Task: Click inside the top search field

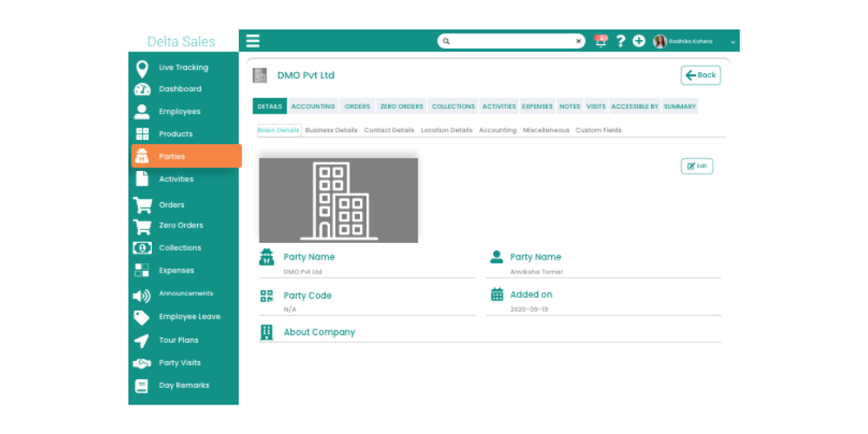Action: coord(511,41)
